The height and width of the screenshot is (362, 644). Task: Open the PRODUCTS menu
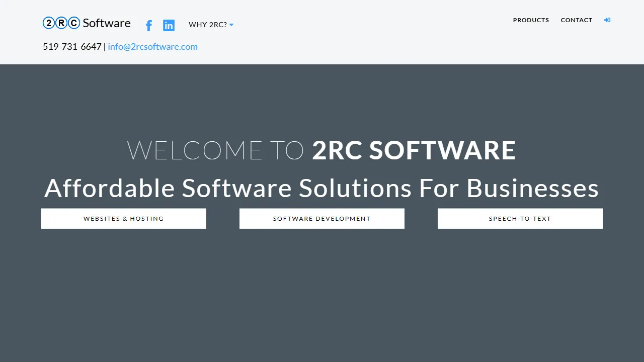[531, 20]
